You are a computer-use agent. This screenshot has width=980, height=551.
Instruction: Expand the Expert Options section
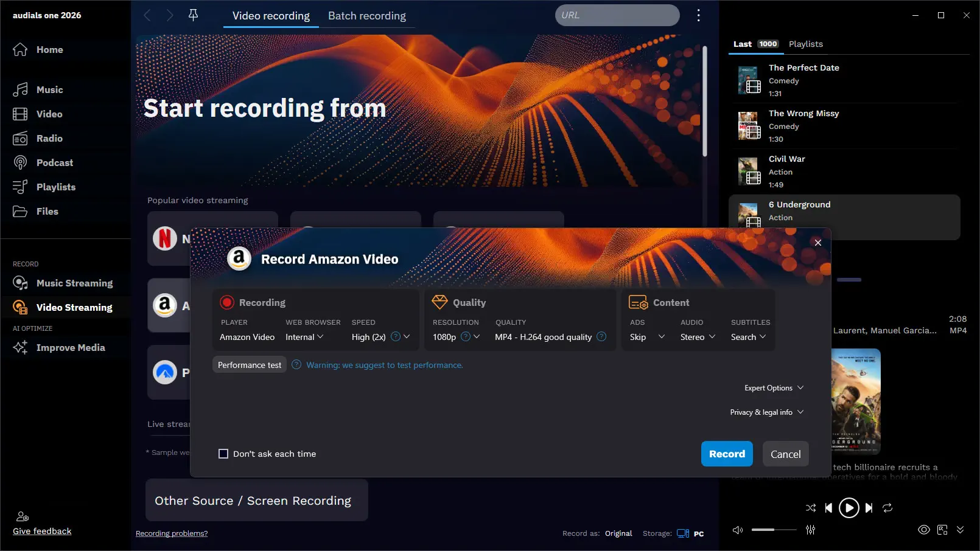(774, 388)
